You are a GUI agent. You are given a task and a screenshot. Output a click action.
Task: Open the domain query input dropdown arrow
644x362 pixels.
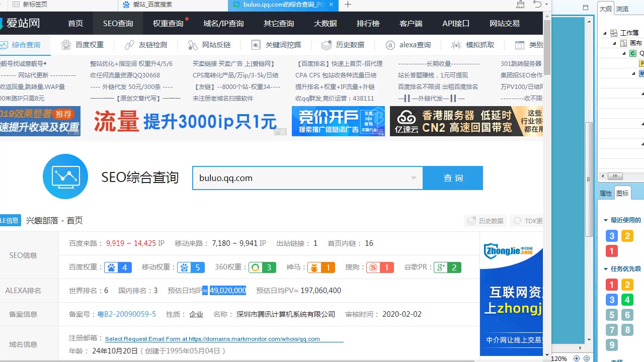414,178
